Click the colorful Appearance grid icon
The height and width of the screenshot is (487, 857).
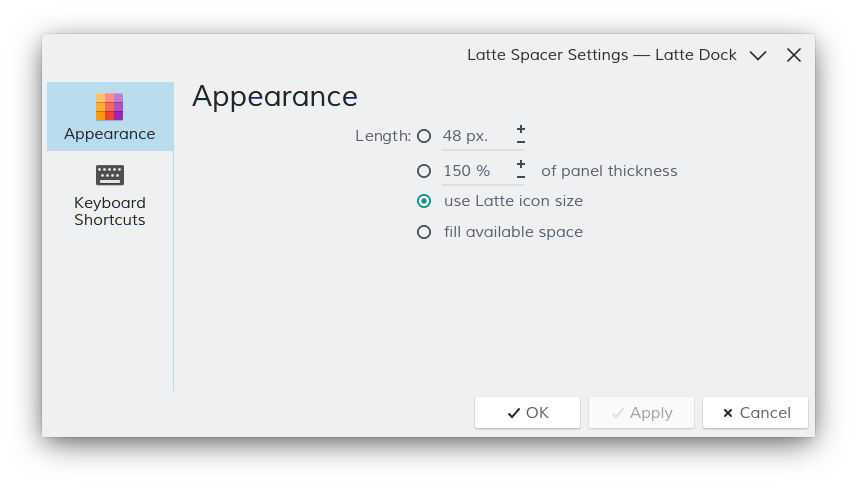click(x=109, y=107)
